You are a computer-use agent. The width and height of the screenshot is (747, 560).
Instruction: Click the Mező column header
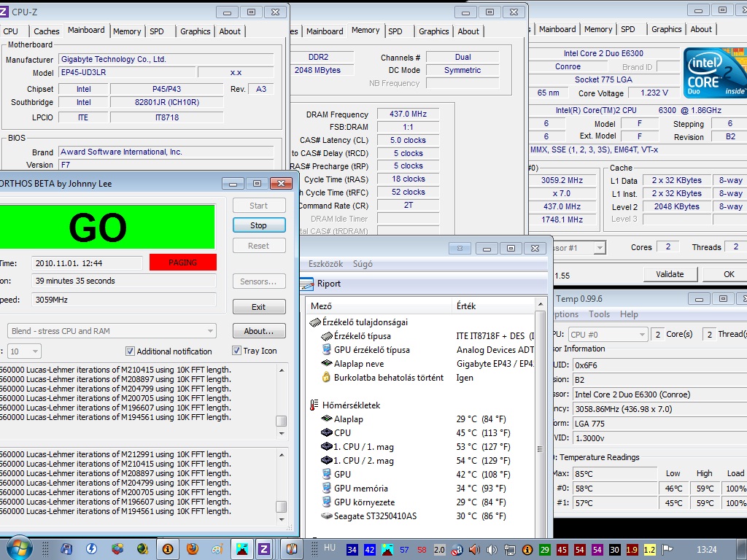click(x=379, y=306)
